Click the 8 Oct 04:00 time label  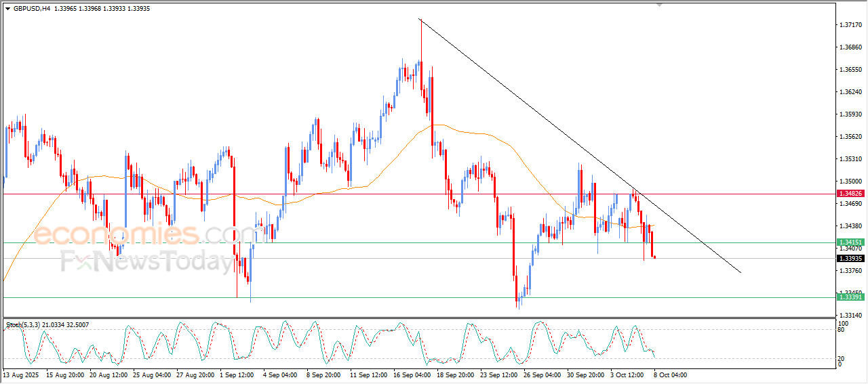(x=670, y=374)
